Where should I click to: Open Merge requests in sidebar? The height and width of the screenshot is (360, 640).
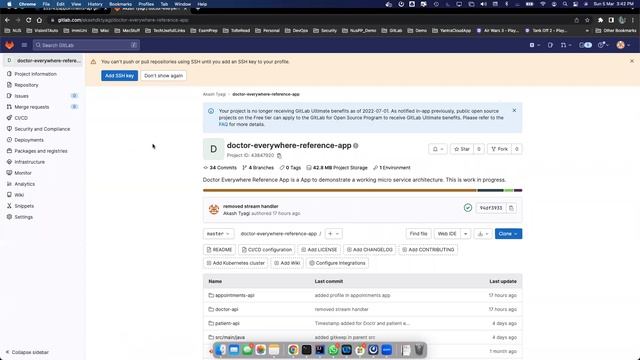tap(32, 107)
